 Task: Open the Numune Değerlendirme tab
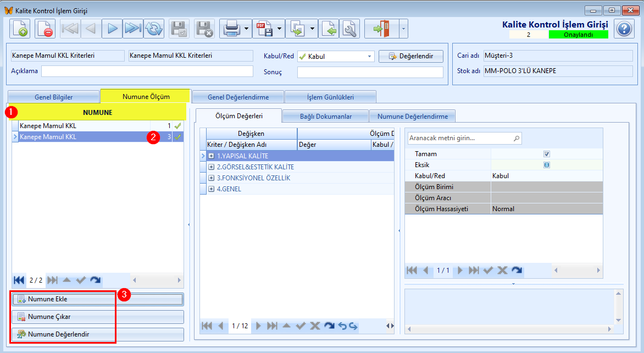[x=412, y=117]
